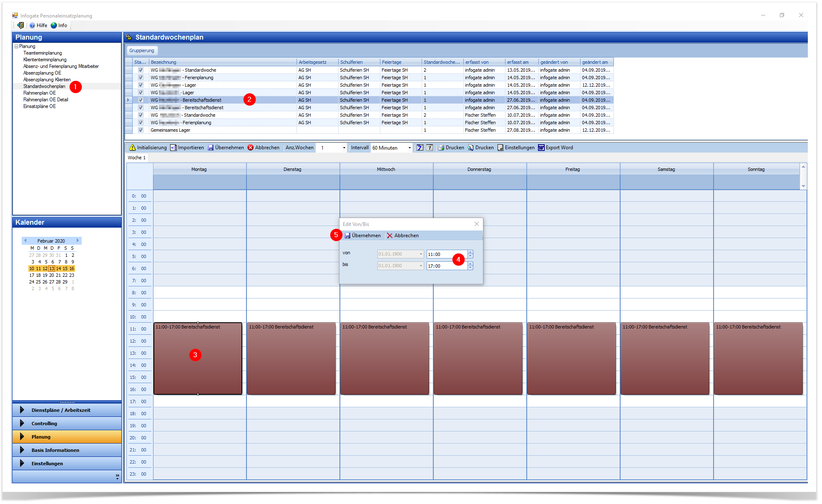822x504 pixels.
Task: Click the Initialisierung warning icon
Action: coord(132,148)
